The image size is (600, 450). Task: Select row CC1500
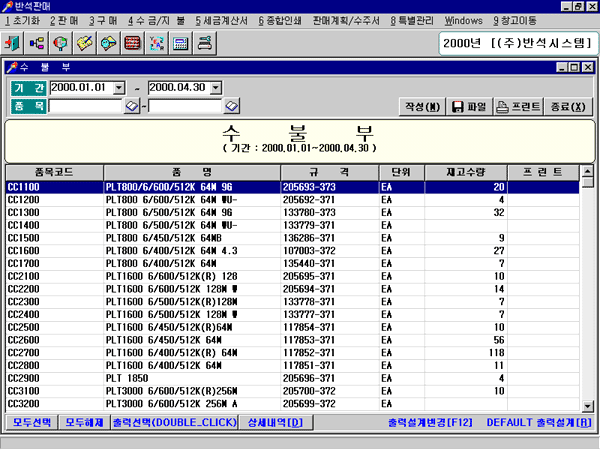click(x=293, y=238)
